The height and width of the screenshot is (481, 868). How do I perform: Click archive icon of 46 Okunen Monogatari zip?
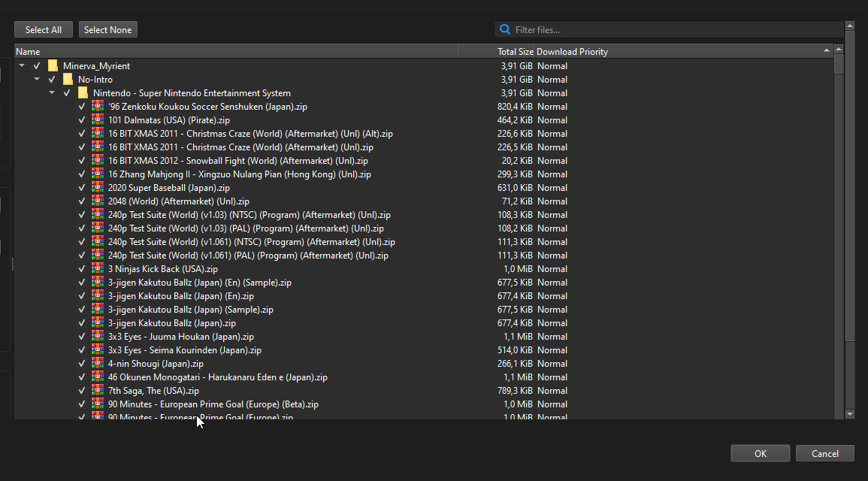tap(98, 377)
